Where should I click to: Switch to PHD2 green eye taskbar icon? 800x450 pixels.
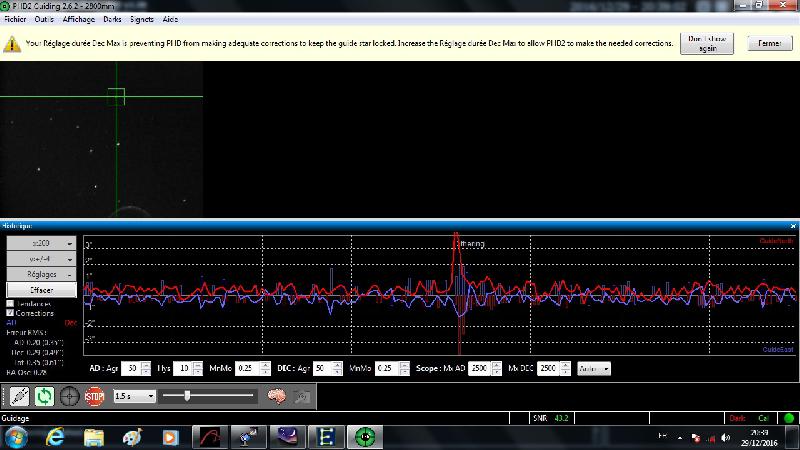[x=365, y=437]
